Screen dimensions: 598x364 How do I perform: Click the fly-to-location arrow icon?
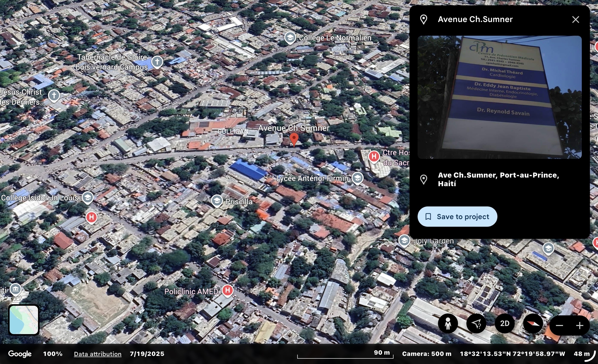(476, 323)
